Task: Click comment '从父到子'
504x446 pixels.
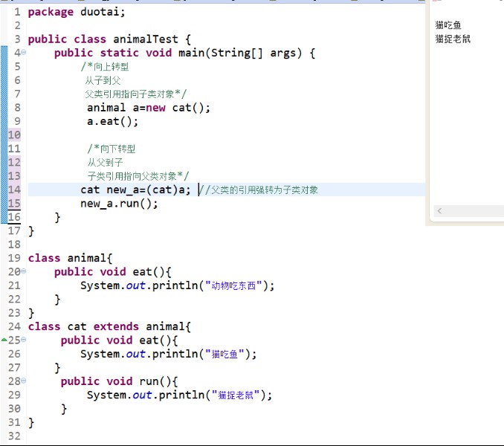Action: 105,162
